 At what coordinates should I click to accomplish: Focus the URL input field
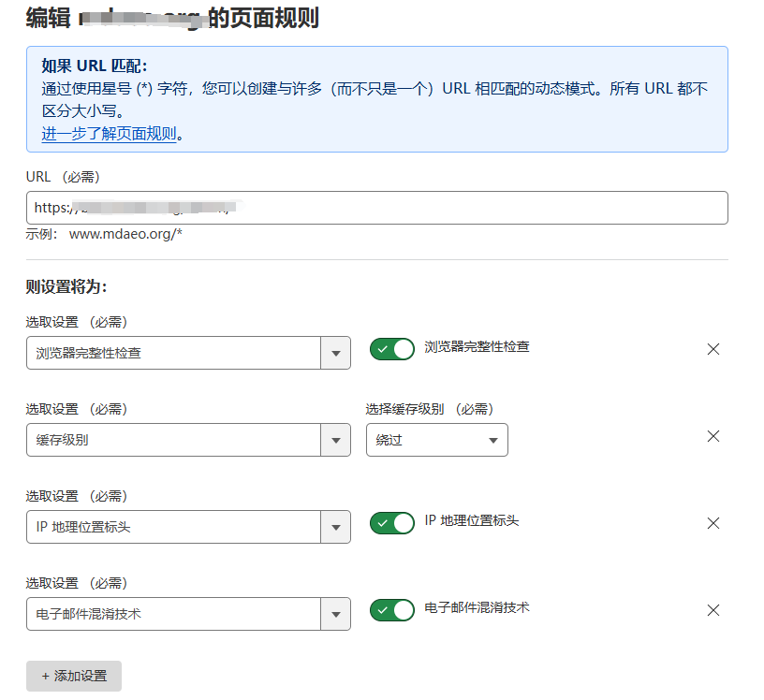click(x=468, y=208)
